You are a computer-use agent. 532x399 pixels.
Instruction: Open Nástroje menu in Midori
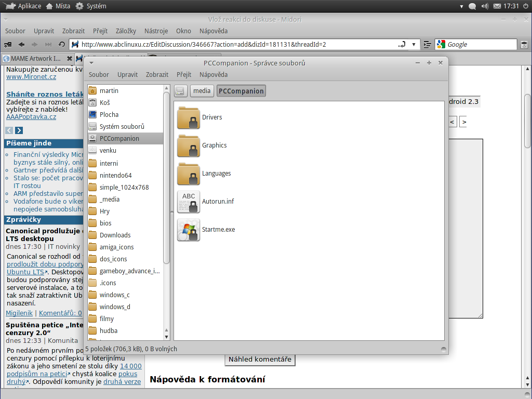pyautogui.click(x=156, y=31)
